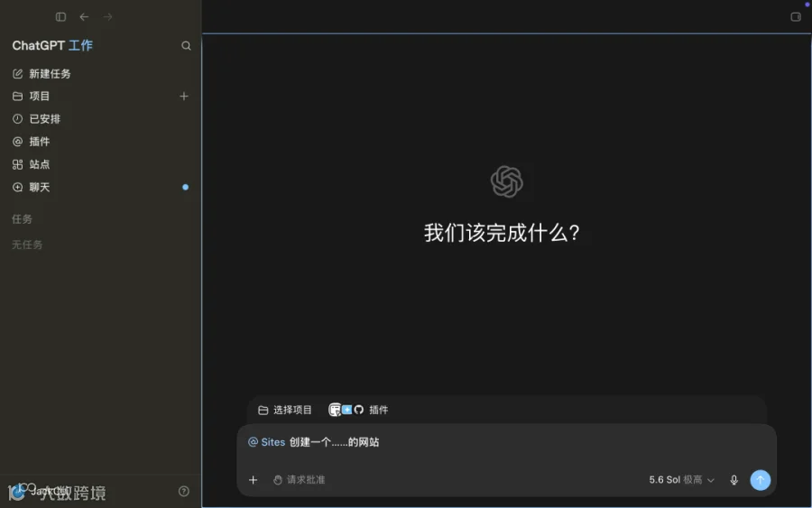Go back with the left arrow
The height and width of the screenshot is (508, 812).
tap(84, 17)
